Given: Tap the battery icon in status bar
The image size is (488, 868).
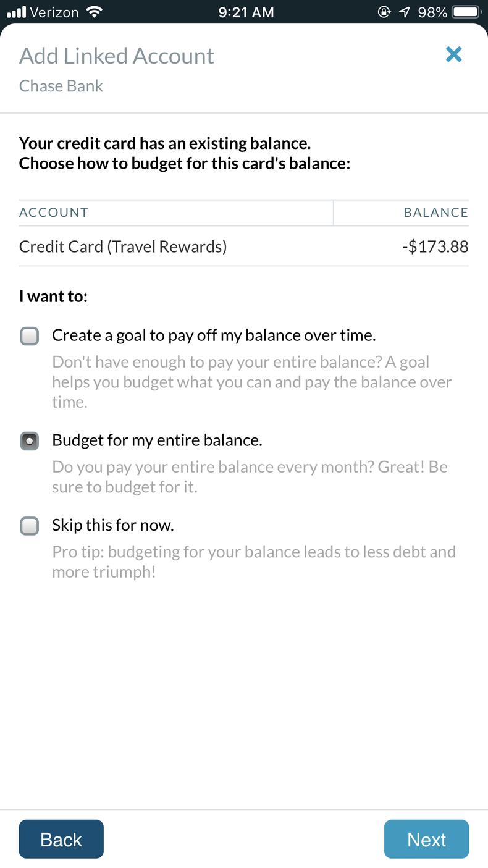Looking at the screenshot, I should coord(466,12).
